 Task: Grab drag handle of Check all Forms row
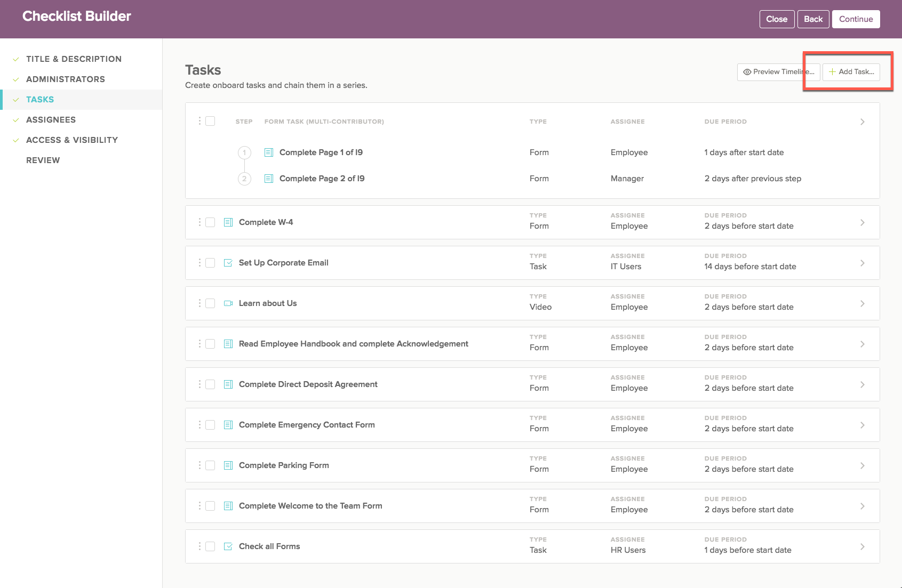[199, 546]
